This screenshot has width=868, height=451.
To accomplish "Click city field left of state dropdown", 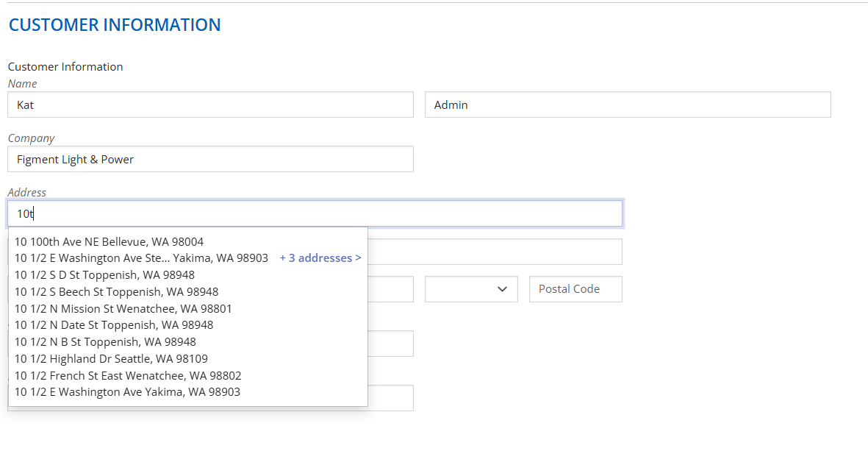I will coord(390,289).
